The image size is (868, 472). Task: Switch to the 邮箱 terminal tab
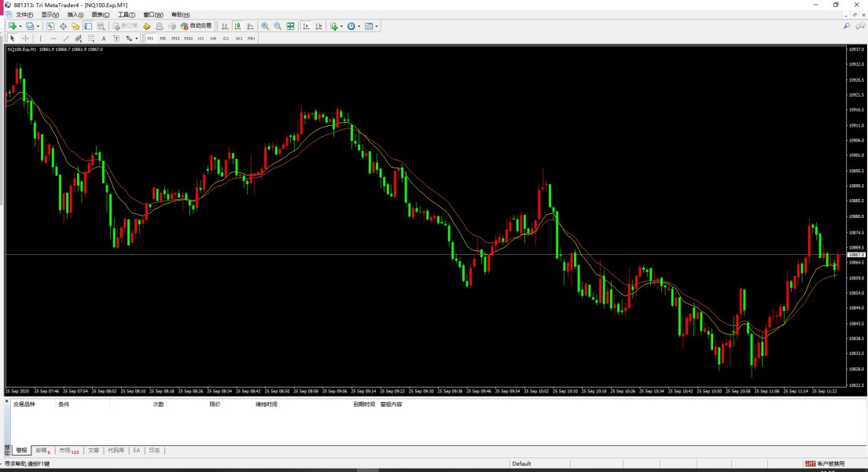tap(42, 451)
